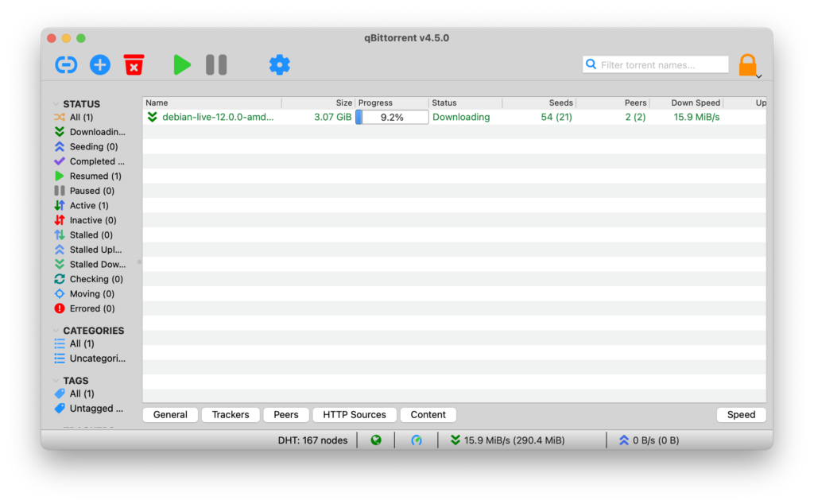The width and height of the screenshot is (814, 504).
Task: Toggle alternative speed limits gauge icon
Action: pyautogui.click(x=417, y=440)
